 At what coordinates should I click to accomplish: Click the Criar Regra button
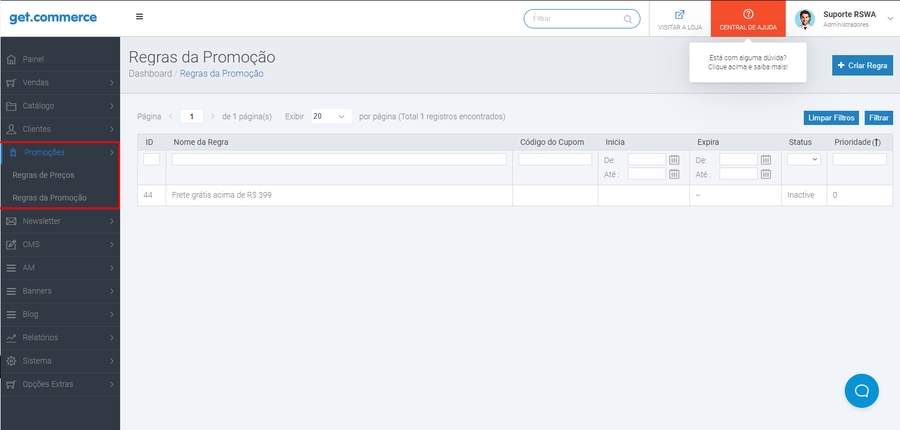coord(862,65)
